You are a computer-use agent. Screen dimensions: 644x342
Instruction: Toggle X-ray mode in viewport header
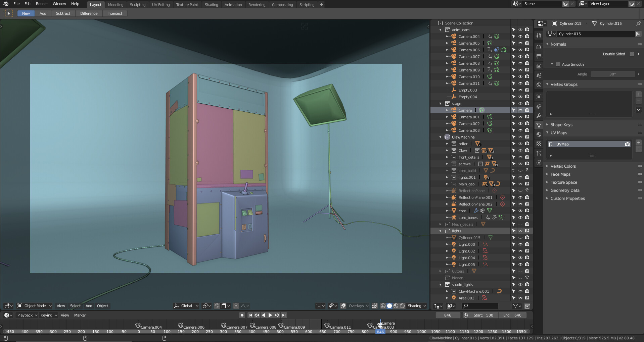click(x=375, y=306)
